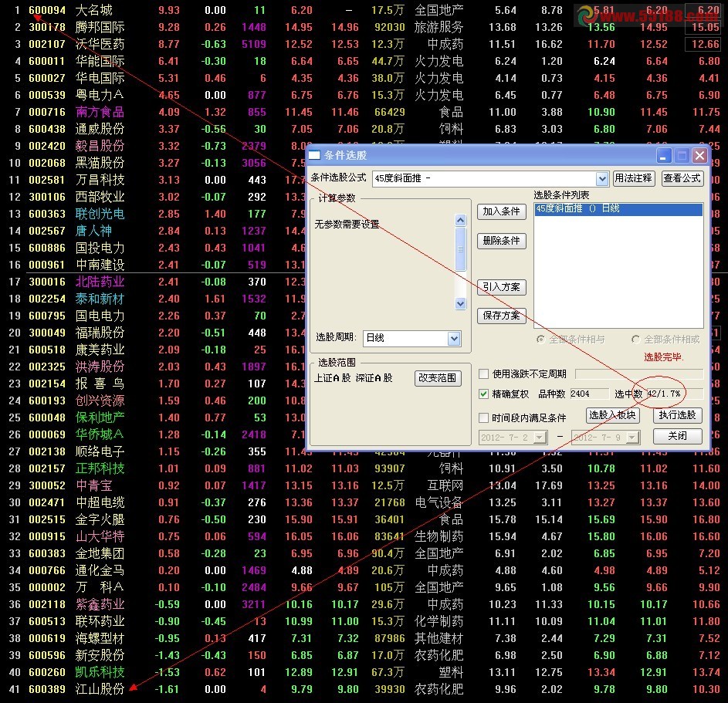Click scroll down arrow in 计算参数 panel

(461, 304)
